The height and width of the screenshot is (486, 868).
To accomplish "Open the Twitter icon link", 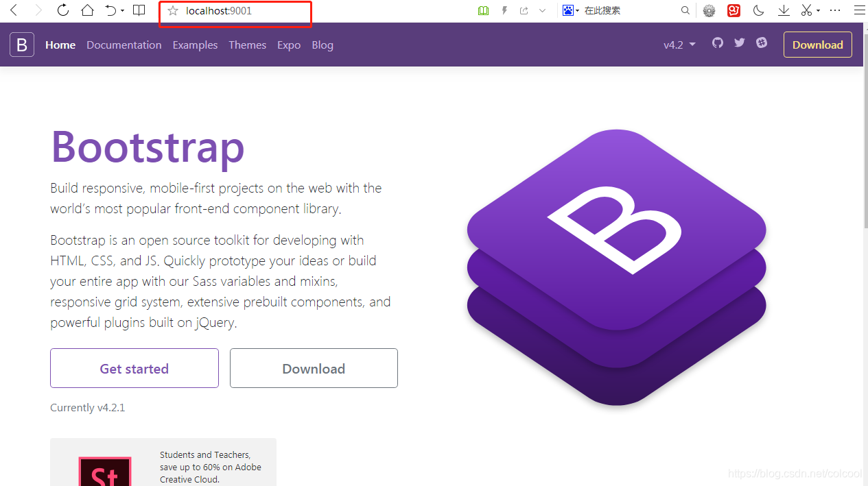I will pos(740,42).
